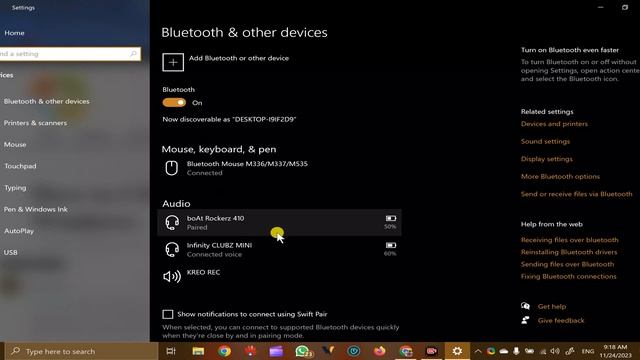640x360 pixels.
Task: Open the red screen recorder app in the taskbar
Action: pos(432,351)
